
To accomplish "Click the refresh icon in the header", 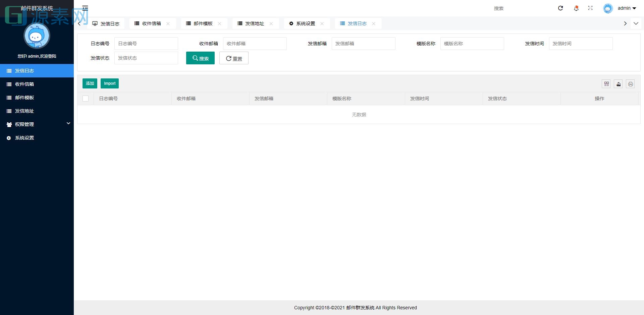I will tap(560, 8).
